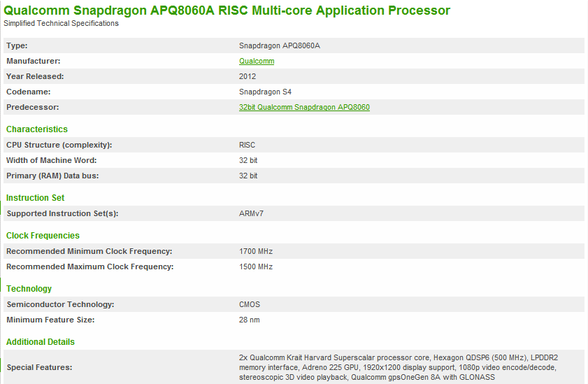
Task: Select the '32 bit' RAM data bus value
Action: click(x=248, y=176)
